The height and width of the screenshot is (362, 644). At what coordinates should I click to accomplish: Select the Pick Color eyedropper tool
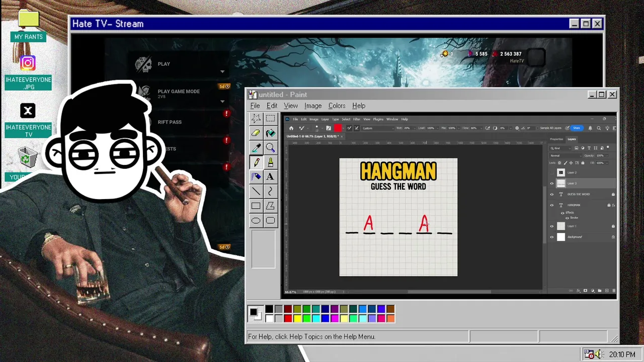pyautogui.click(x=256, y=148)
